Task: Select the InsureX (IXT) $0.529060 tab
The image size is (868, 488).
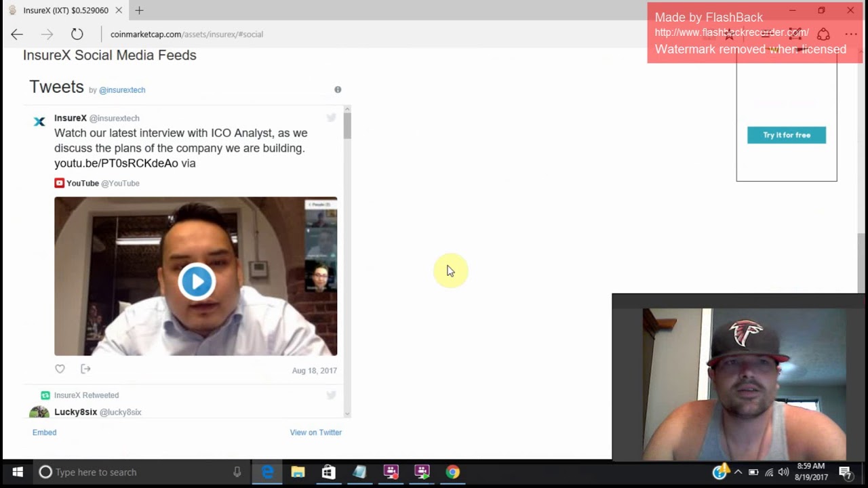Action: (64, 10)
